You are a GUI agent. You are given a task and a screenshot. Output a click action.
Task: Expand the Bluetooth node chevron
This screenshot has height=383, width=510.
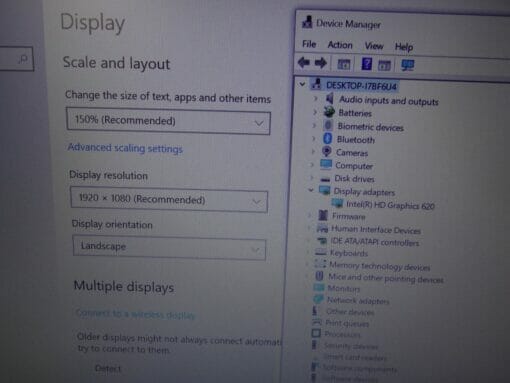[x=313, y=138]
